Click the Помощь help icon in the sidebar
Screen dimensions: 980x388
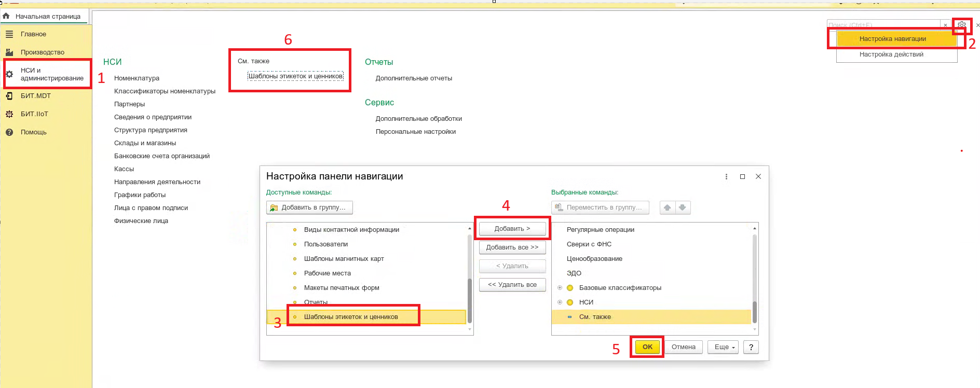click(x=9, y=132)
